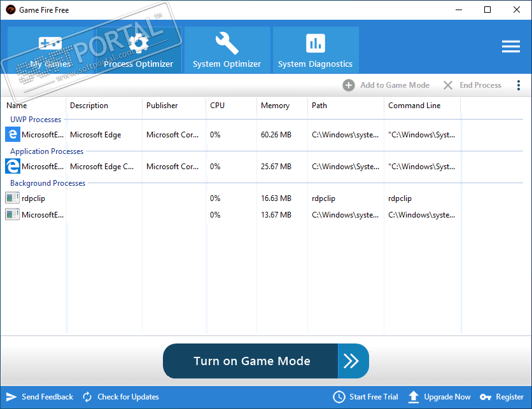The width and height of the screenshot is (532, 409).
Task: Select the Microsoft Edge icon in UWP Processes
Action: click(13, 134)
